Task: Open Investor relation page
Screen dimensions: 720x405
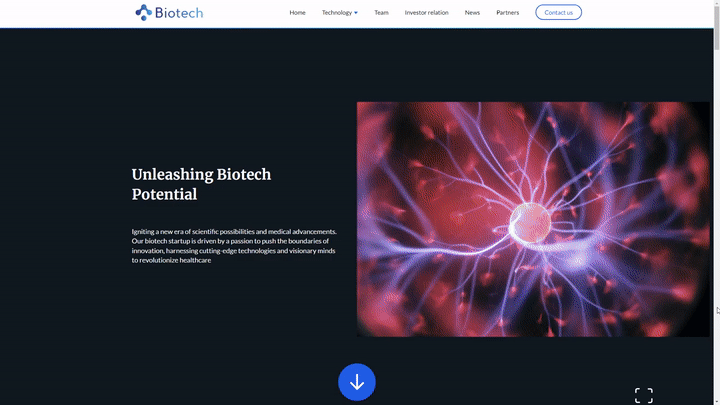Action: [x=426, y=12]
